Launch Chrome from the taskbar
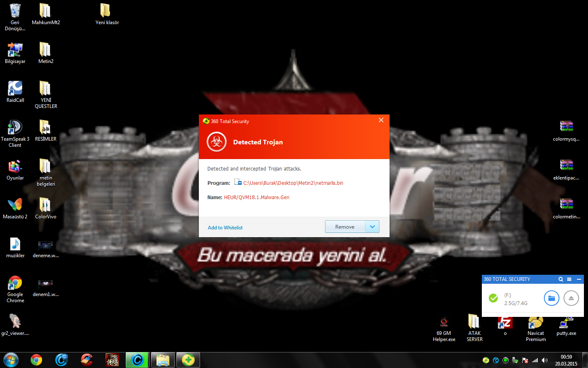The width and height of the screenshot is (588, 368). click(x=36, y=360)
